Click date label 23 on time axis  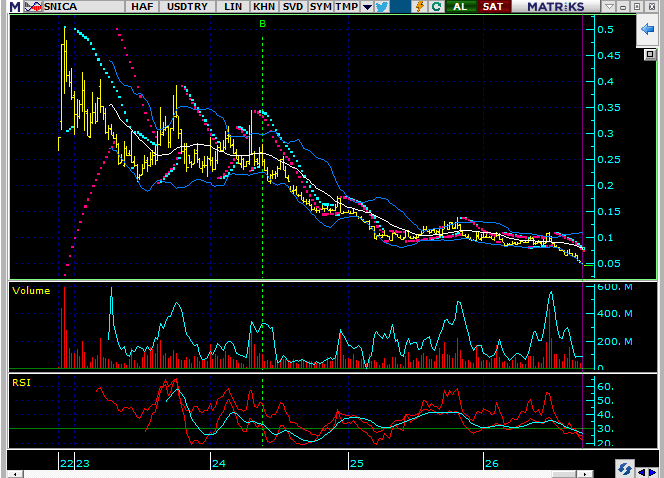pos(83,463)
